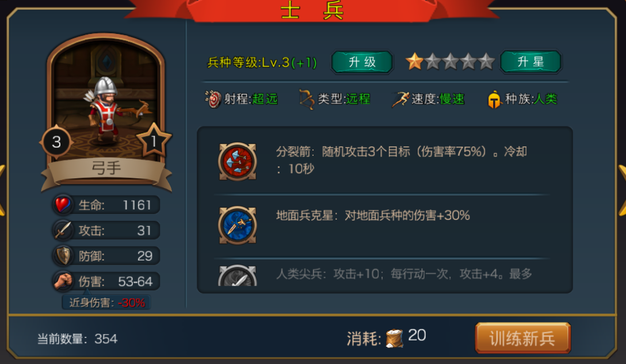Tap the 人类尖兵 skill icon
Screen dimensions: 626x364
[238, 275]
